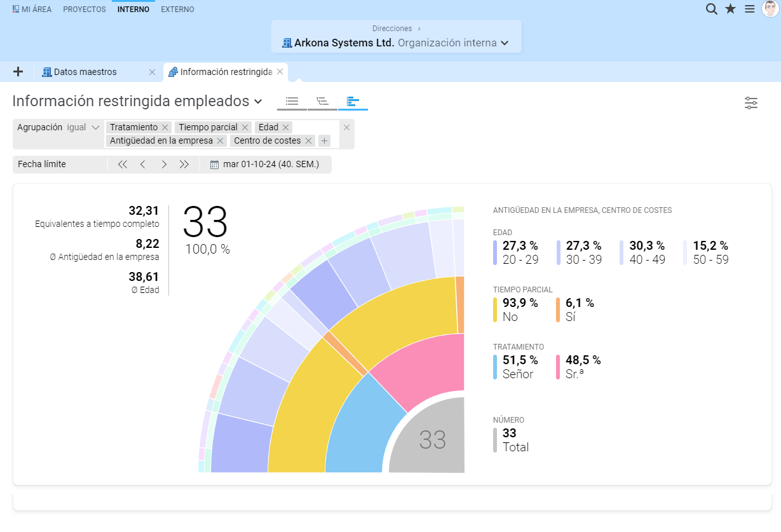The height and width of the screenshot is (532, 781).
Task: Close the Información restringida tab
Action: pos(280,72)
